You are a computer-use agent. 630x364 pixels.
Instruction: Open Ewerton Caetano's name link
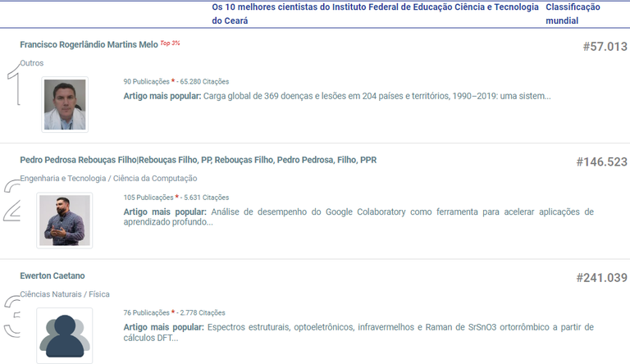point(52,275)
